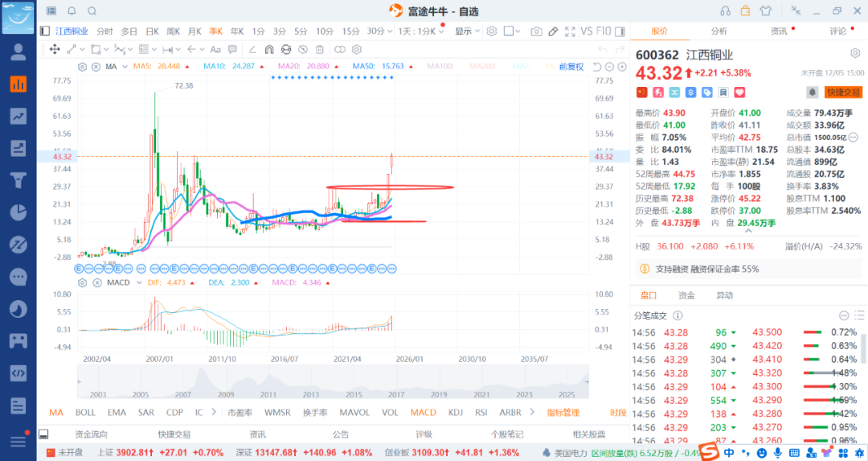Open the search magnifier in title bar
Viewport: 868px width, 461px height.
[x=92, y=11]
